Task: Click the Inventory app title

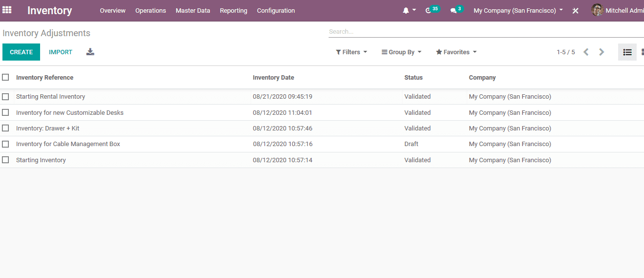Action: (49, 10)
